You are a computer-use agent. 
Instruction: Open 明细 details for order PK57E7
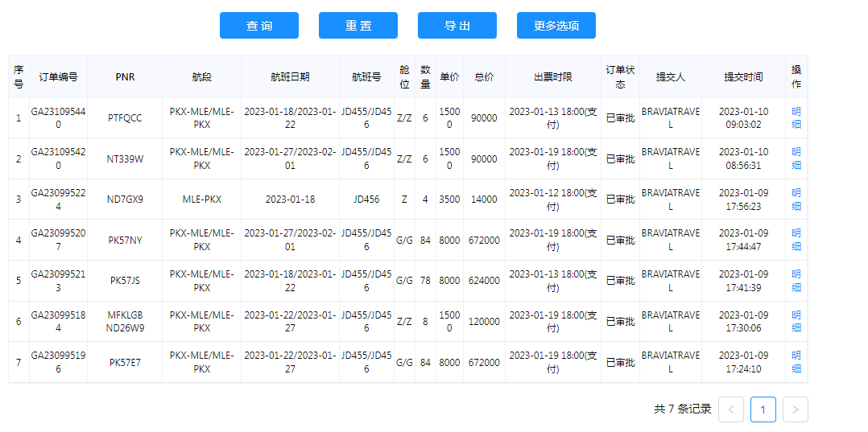point(796,362)
